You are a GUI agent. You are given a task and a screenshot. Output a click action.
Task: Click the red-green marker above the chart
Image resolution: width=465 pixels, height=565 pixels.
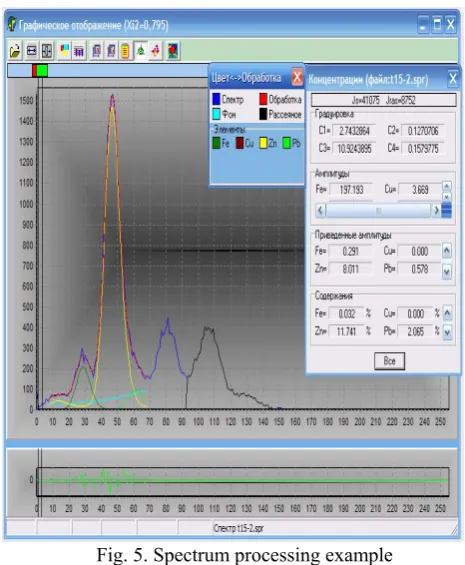click(40, 71)
